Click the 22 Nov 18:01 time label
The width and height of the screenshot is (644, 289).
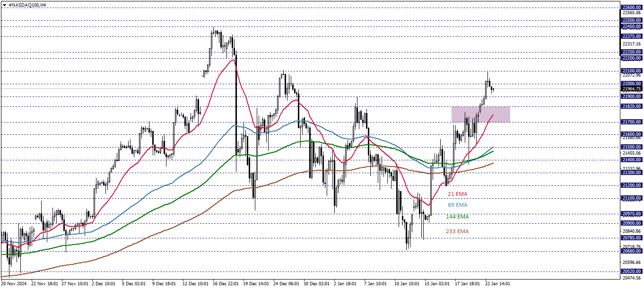click(x=45, y=284)
